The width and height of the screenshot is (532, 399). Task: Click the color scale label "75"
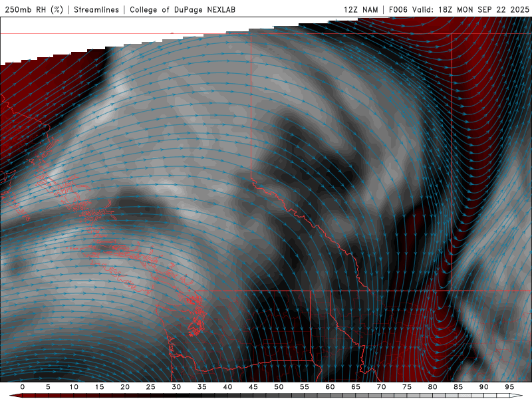pos(407,387)
